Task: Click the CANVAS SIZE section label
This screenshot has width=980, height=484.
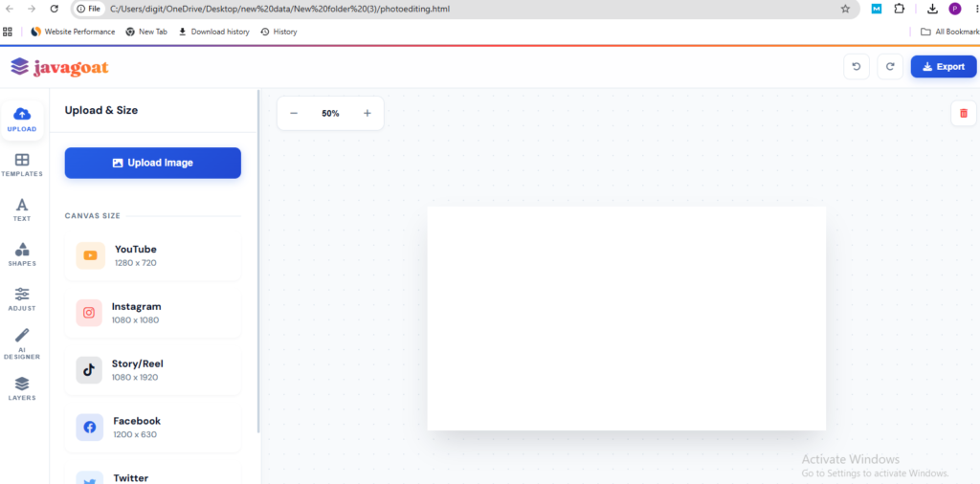Action: [x=93, y=216]
